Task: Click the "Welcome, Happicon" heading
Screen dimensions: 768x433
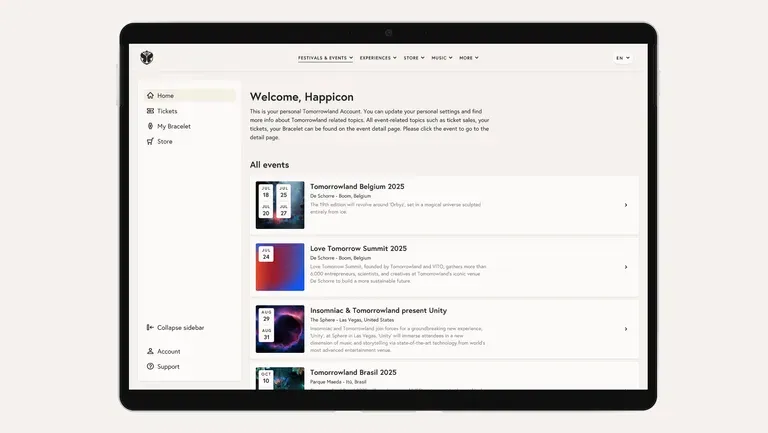Action: tap(302, 97)
